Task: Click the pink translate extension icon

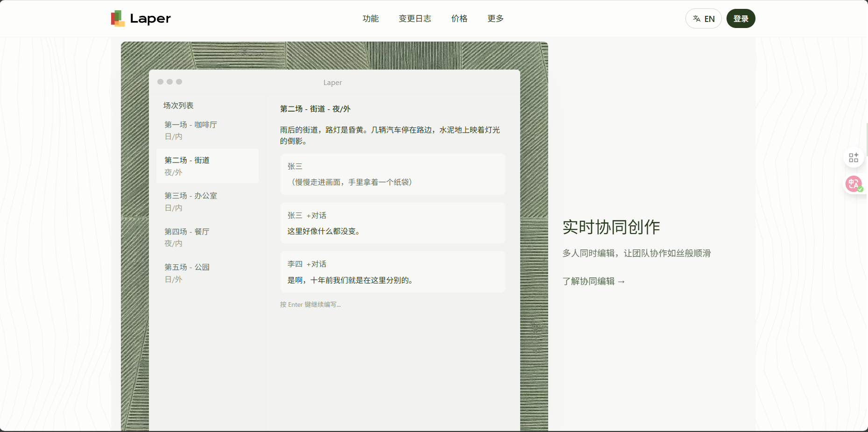Action: (854, 184)
